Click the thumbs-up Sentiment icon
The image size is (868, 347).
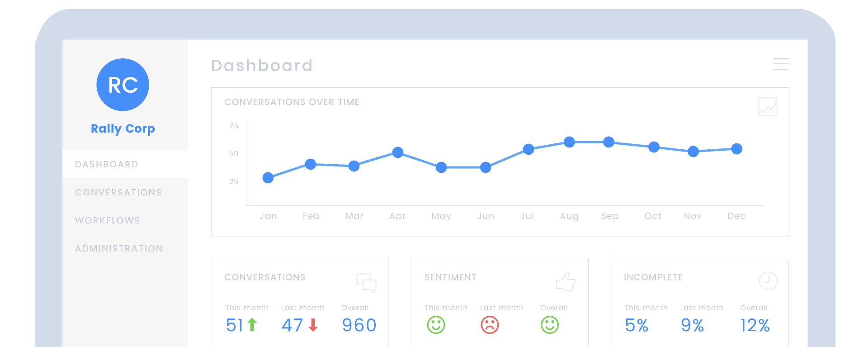pyautogui.click(x=566, y=281)
